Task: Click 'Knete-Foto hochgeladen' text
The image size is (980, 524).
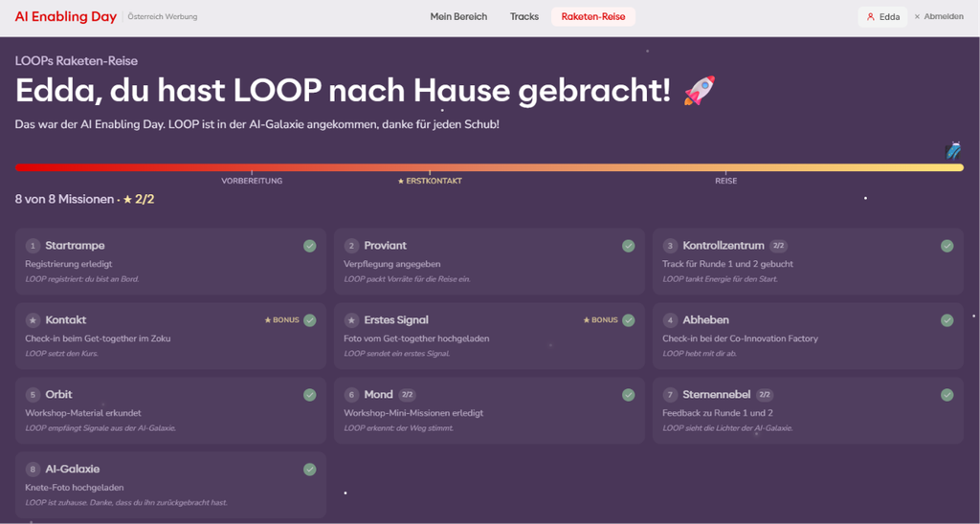Action: [75, 488]
